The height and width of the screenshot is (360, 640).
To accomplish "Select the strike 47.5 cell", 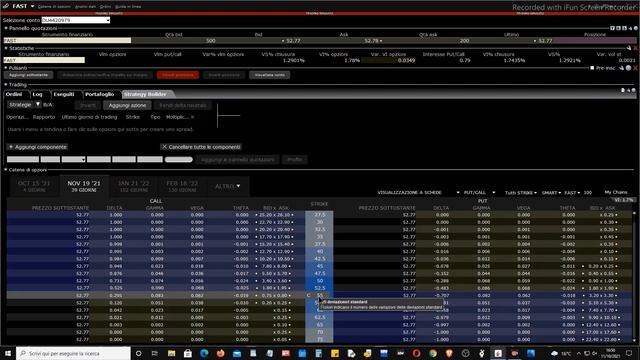I will [320, 273].
